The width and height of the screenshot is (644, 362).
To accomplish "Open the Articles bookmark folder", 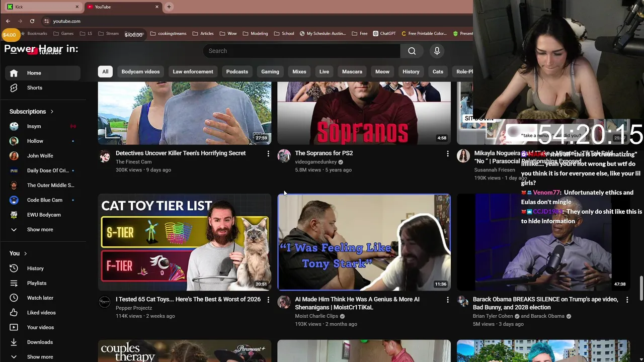I will (203, 34).
